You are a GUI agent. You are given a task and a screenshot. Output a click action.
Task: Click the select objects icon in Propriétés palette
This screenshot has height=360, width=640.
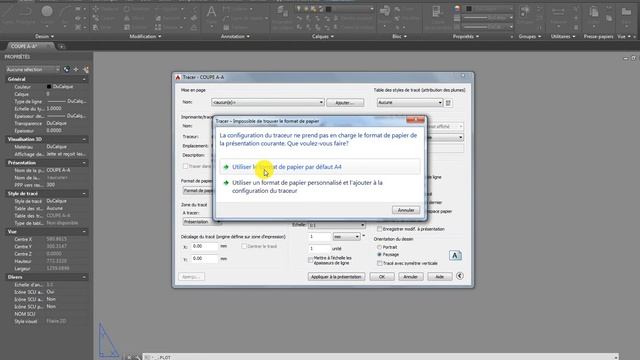pos(86,69)
